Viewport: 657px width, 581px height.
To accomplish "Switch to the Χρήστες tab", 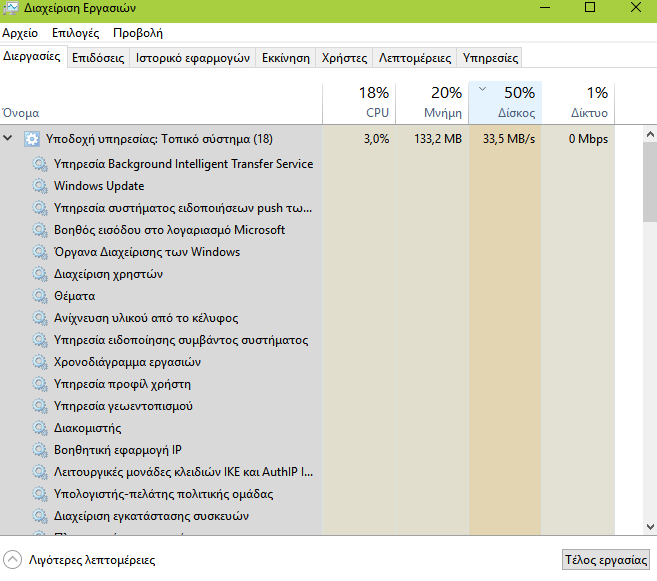I will point(344,58).
